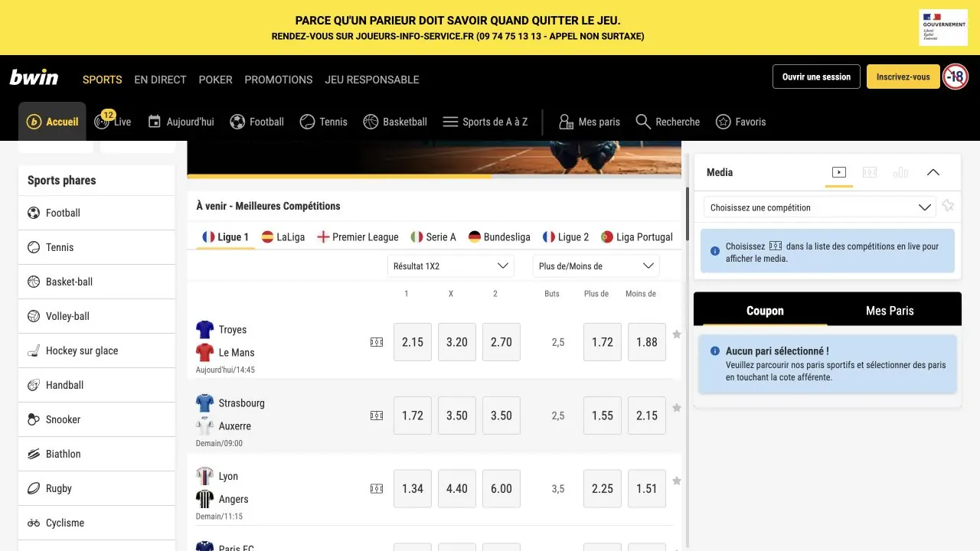Open PROMOTIONS in the top menu
Screen dimensions: 980x551
point(279,80)
